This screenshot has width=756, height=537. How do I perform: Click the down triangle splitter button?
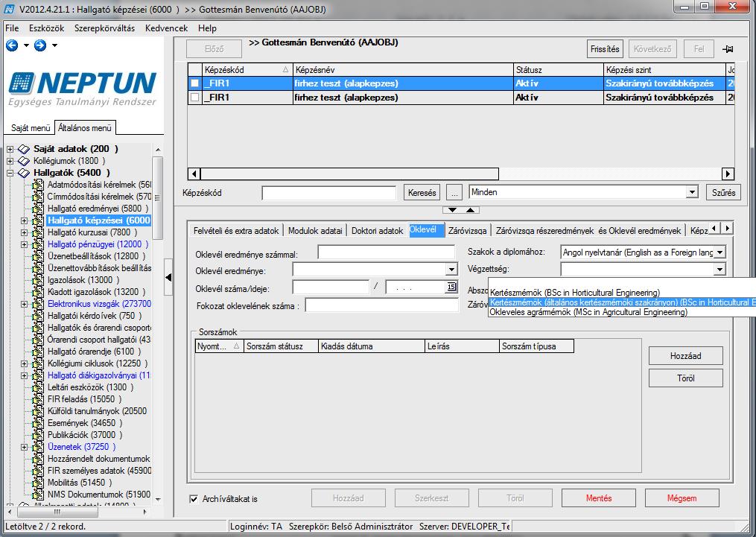(452, 210)
